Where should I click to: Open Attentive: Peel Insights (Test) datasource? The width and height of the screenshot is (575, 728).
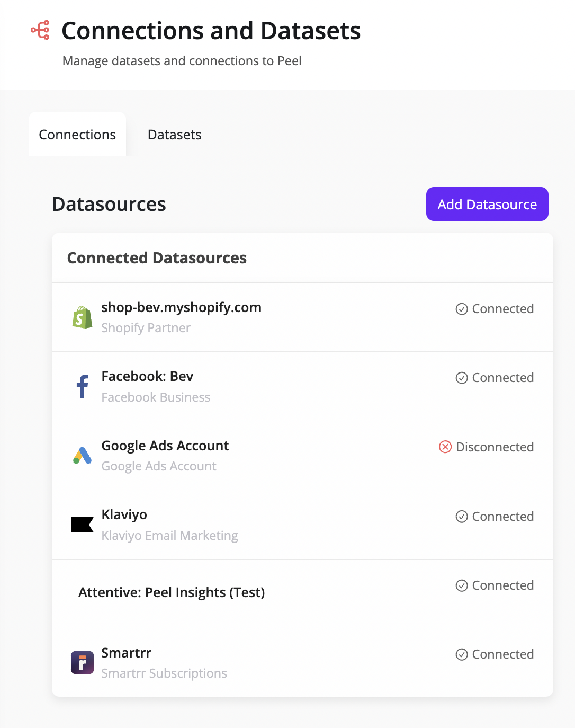point(172,592)
